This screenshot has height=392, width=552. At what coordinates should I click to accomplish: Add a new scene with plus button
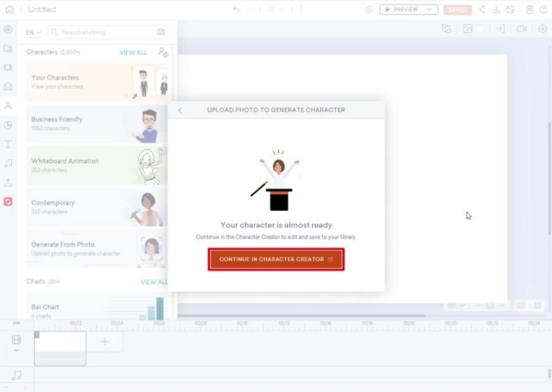click(104, 341)
